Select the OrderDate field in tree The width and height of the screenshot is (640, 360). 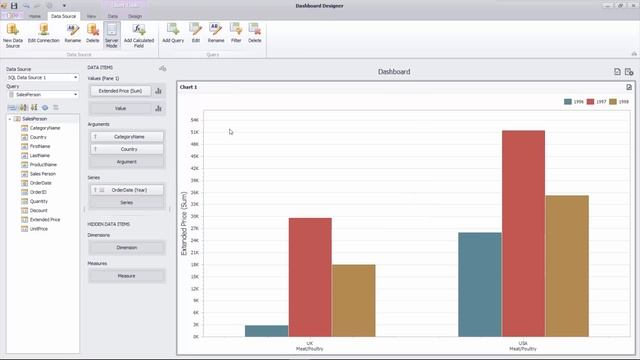(41, 183)
